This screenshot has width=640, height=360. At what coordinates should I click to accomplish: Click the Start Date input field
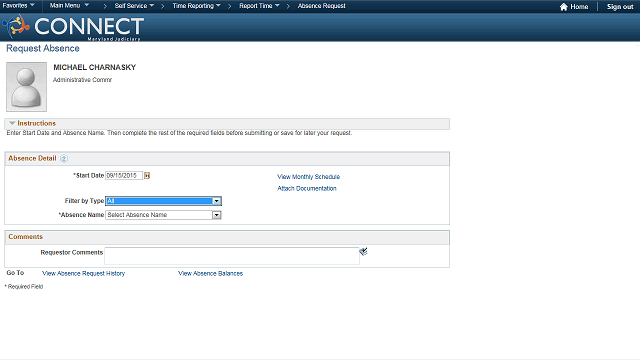(x=124, y=176)
